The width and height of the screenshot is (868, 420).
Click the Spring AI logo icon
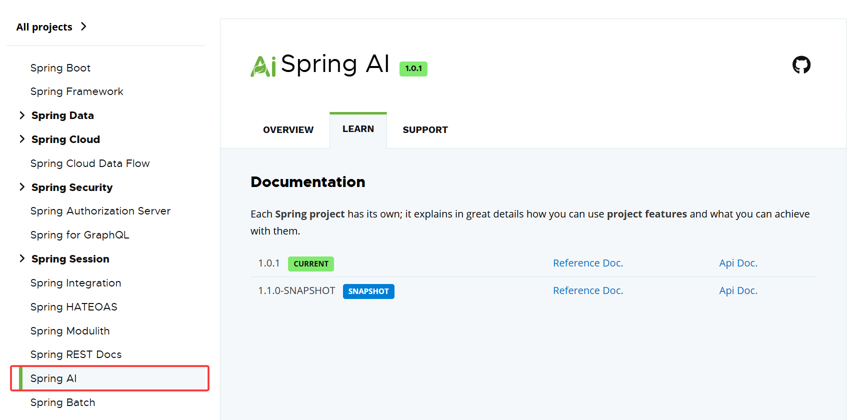tap(263, 66)
